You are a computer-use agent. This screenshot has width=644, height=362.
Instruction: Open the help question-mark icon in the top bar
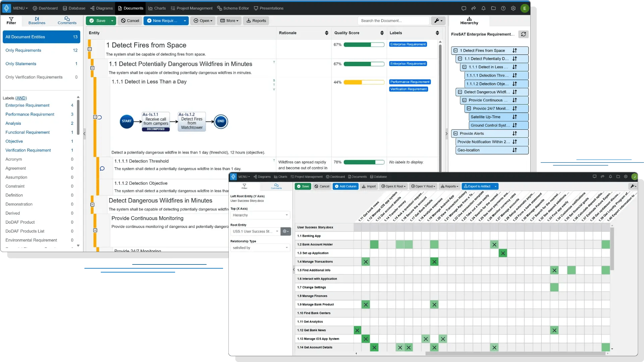[503, 8]
